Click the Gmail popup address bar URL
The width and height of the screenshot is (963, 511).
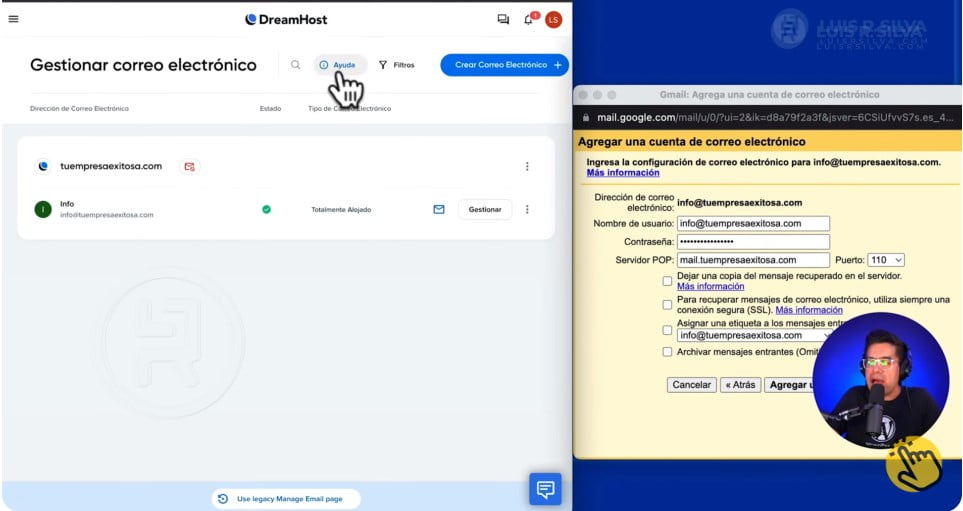click(x=776, y=117)
